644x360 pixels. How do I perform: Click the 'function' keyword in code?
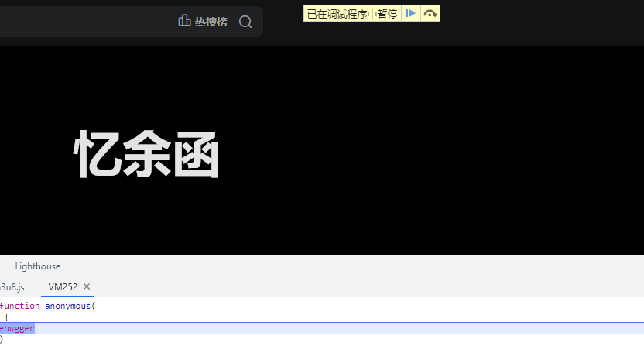pos(19,306)
